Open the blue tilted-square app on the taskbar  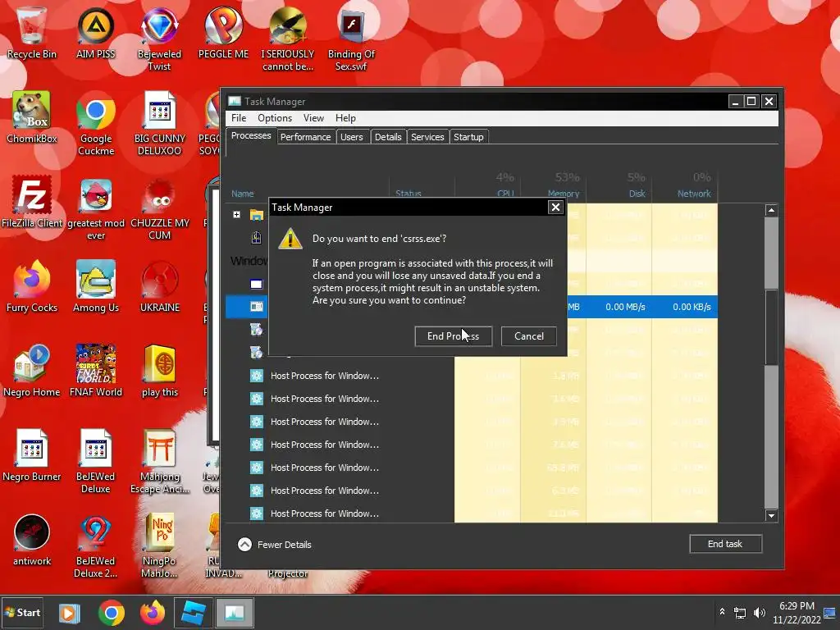(x=193, y=613)
